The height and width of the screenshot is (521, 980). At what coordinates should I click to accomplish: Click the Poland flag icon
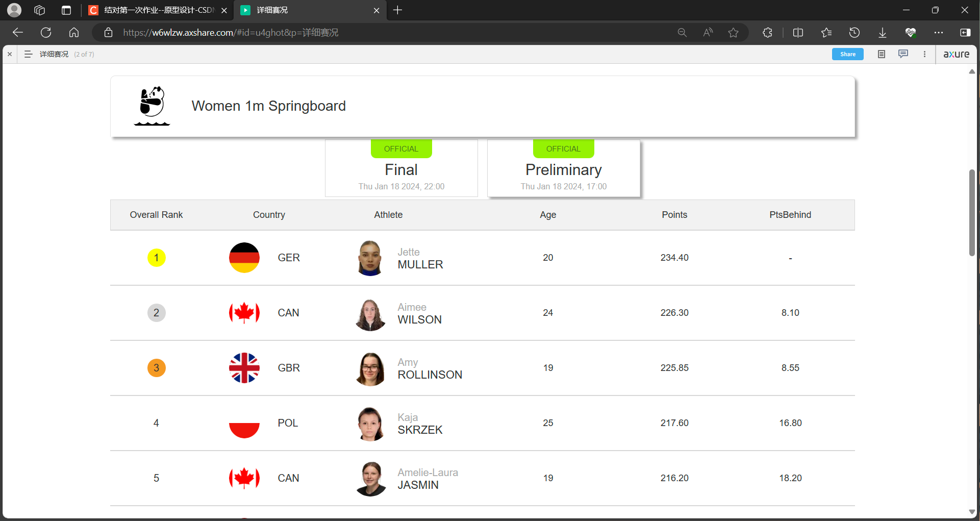click(244, 423)
